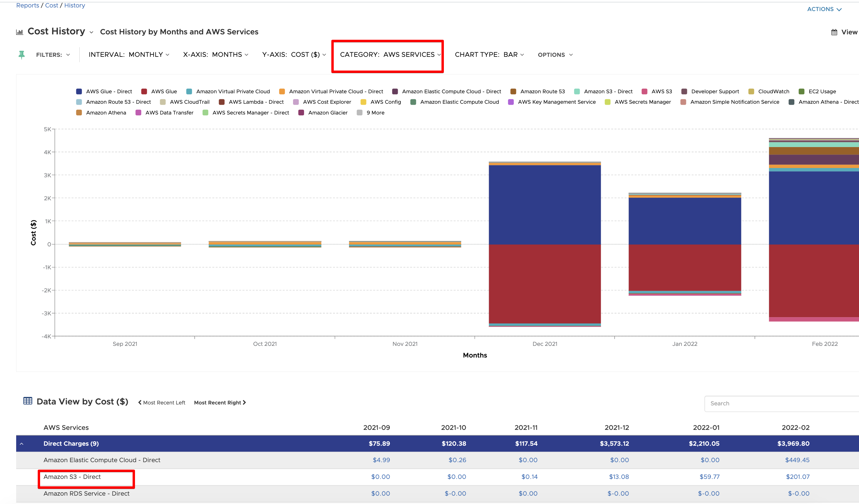The height and width of the screenshot is (504, 859).
Task: Collapse the Direct Charges row chevron
Action: pos(22,444)
